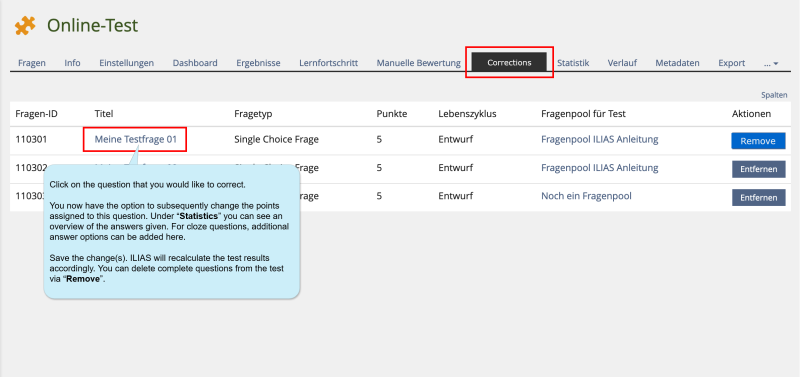Screen dimensions: 800x377
Task: Select the Export tab
Action: pyautogui.click(x=732, y=63)
